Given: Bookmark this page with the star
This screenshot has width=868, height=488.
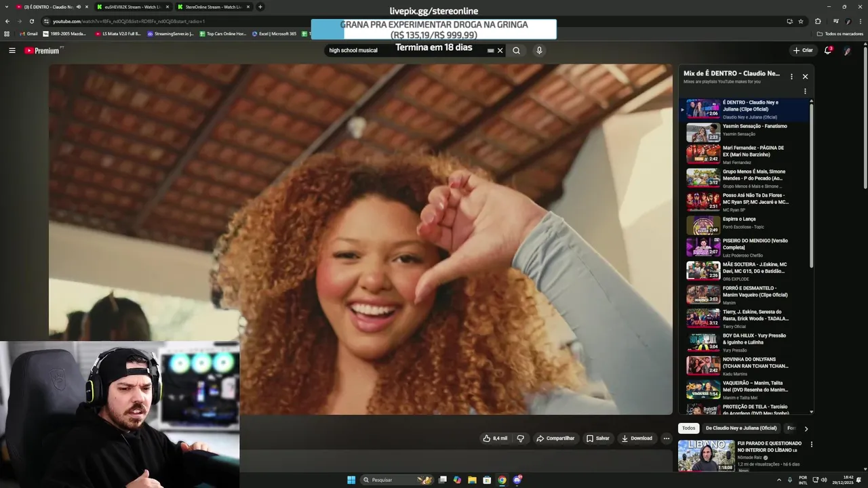Looking at the screenshot, I should pyautogui.click(x=801, y=21).
